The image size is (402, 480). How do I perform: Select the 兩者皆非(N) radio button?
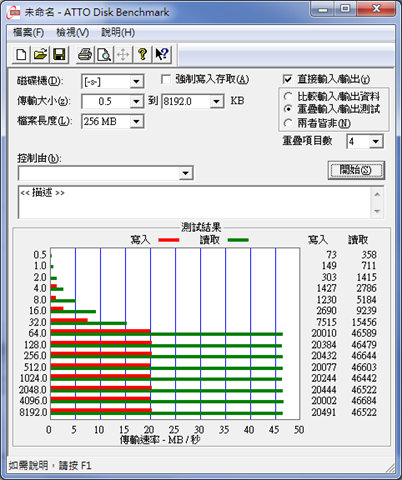(288, 123)
